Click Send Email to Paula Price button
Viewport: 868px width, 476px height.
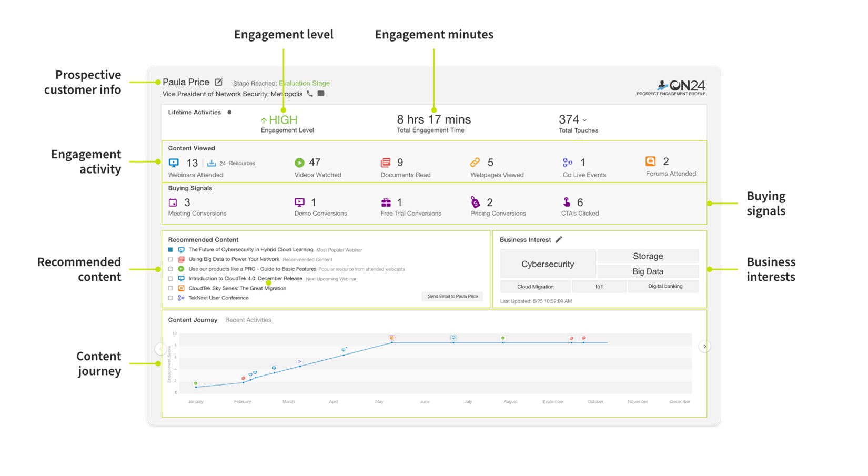tap(452, 297)
